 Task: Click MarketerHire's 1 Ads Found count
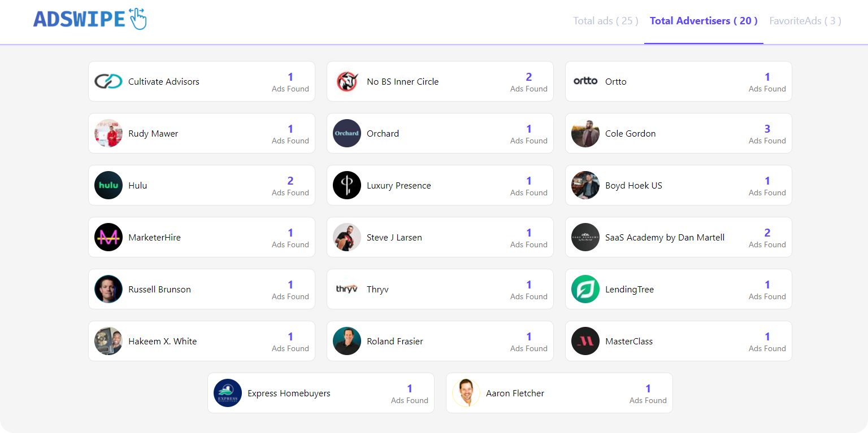(x=290, y=238)
